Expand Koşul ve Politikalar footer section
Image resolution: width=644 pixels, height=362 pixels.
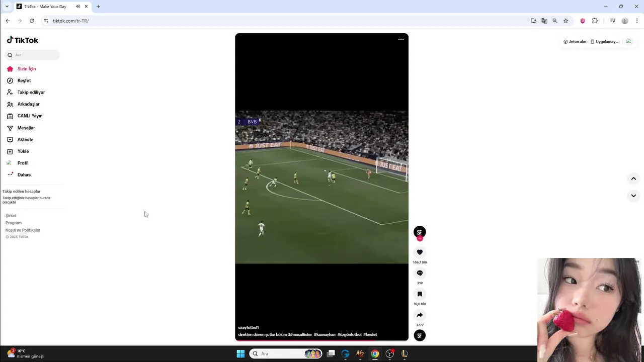click(x=23, y=230)
